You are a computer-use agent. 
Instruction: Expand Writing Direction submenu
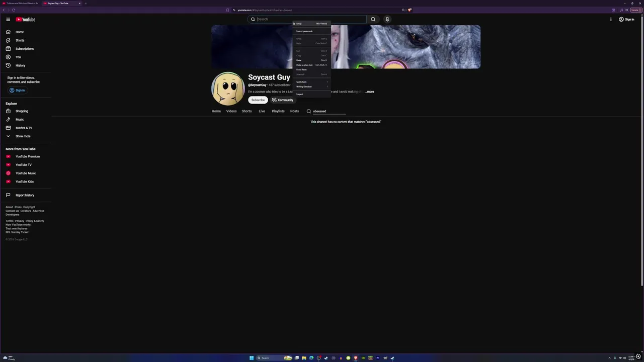coord(311,86)
